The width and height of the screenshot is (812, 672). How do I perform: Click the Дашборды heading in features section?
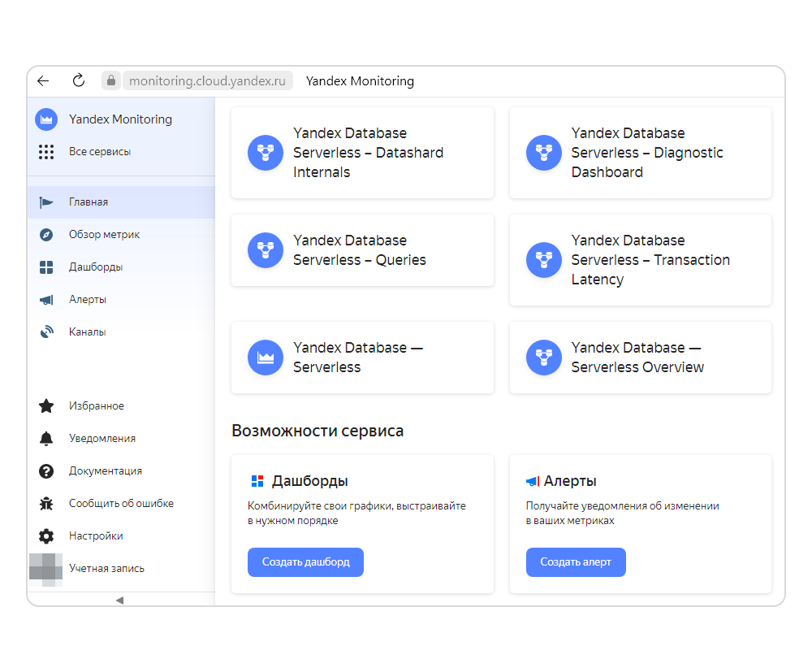pos(309,481)
